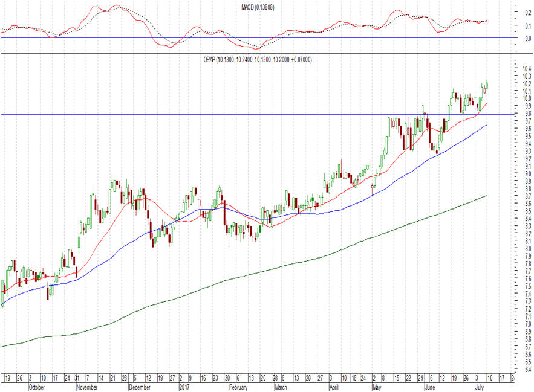Select the 7.5 price axis label
Viewport: 534px width, 392px height.
pyautogui.click(x=528, y=286)
